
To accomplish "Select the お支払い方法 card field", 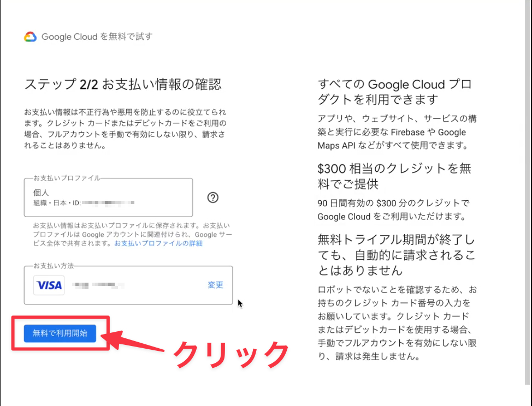I will (128, 285).
